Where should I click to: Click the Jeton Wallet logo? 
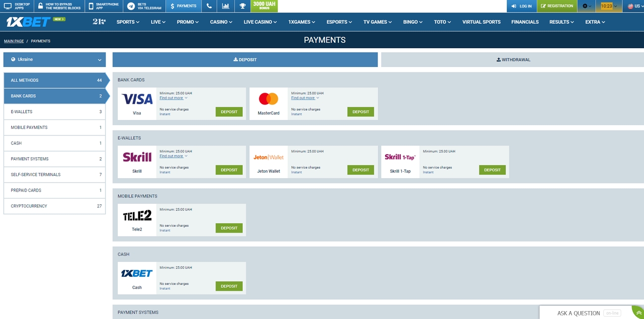point(268,157)
